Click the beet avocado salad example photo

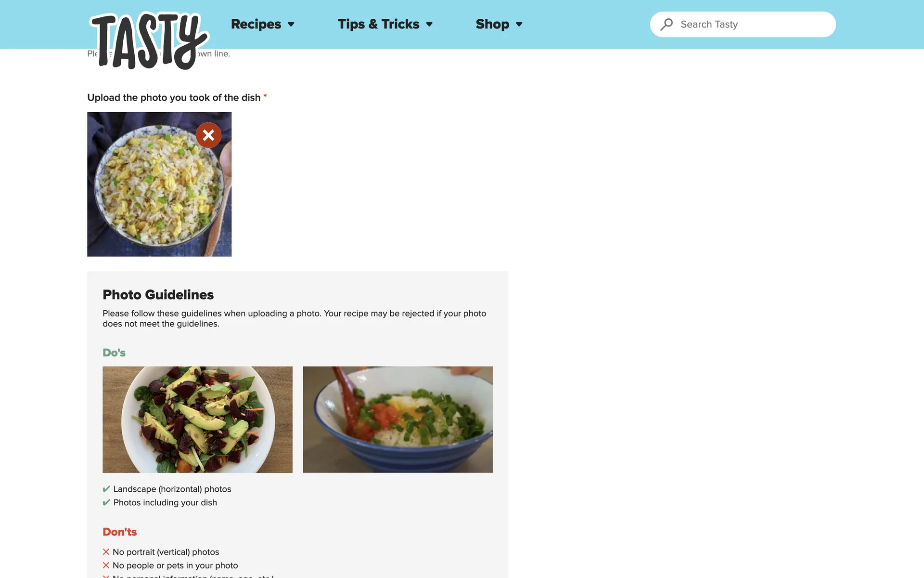point(197,420)
